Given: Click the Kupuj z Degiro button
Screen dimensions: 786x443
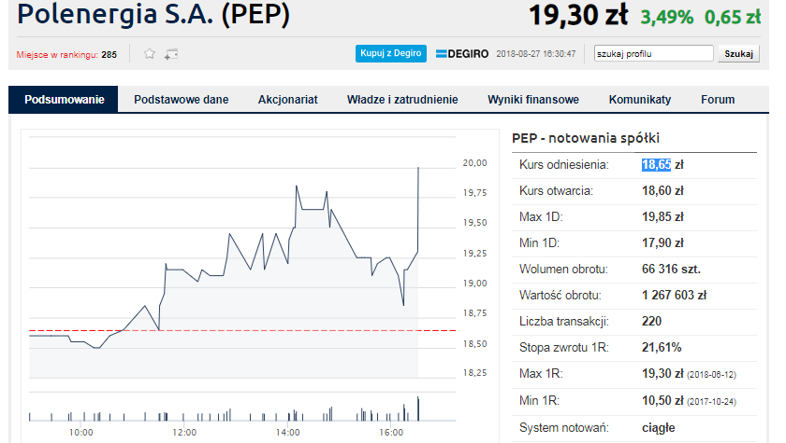Looking at the screenshot, I should pos(391,54).
